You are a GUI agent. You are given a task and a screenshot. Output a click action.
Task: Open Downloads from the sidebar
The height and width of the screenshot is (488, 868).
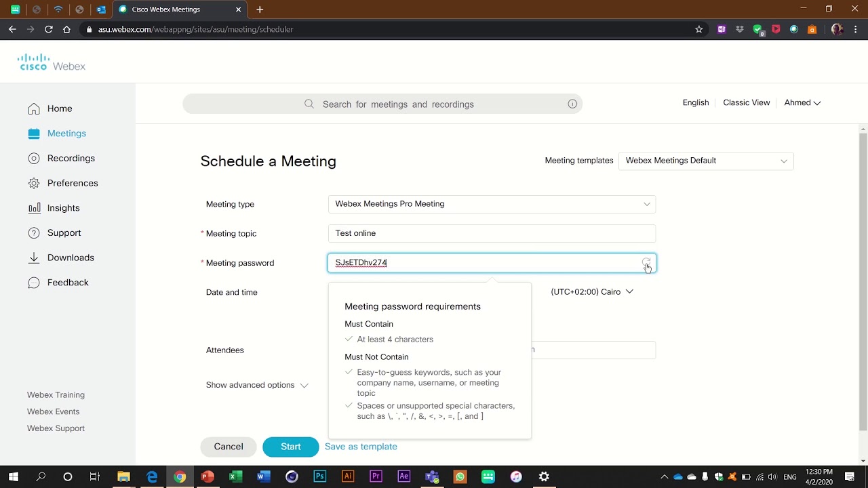[x=61, y=258]
